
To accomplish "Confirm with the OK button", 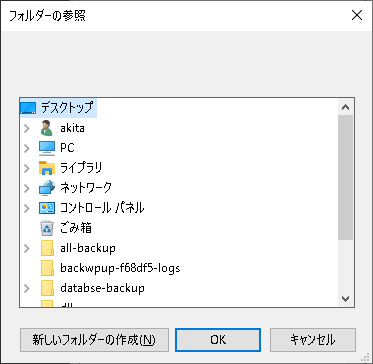I will [x=218, y=340].
